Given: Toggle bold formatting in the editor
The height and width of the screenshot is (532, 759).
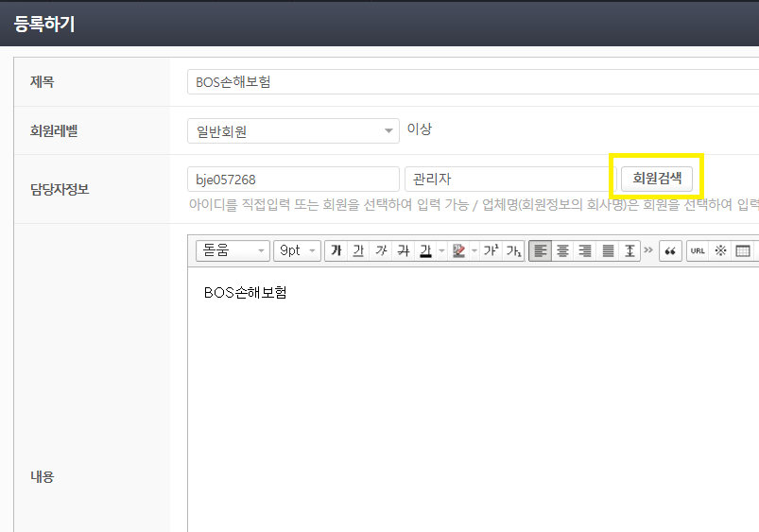Looking at the screenshot, I should (x=336, y=250).
